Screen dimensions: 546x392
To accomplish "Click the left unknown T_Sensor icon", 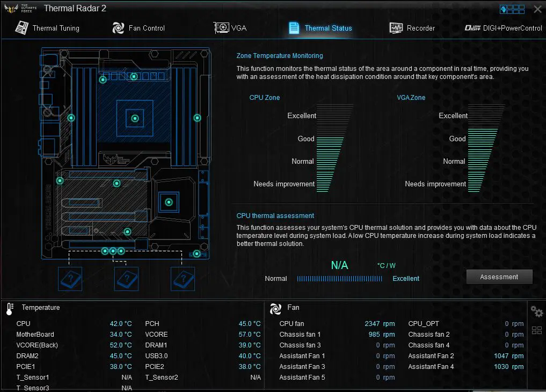I will click(x=70, y=279).
